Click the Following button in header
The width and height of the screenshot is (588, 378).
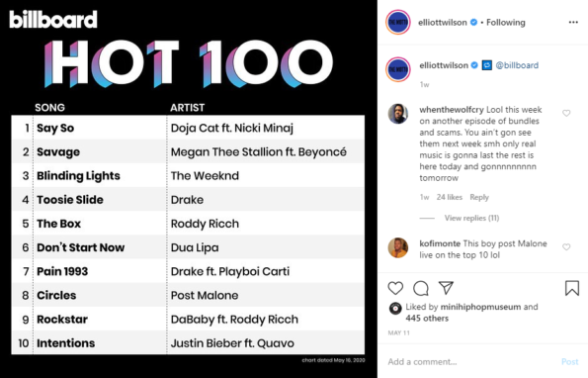506,23
